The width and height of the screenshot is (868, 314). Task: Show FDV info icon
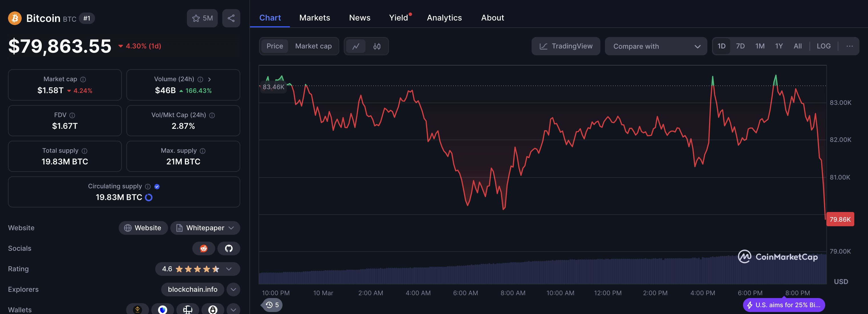pyautogui.click(x=72, y=115)
